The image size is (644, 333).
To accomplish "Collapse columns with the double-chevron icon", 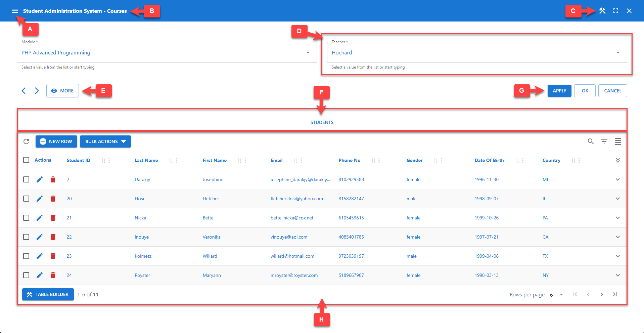I will tap(618, 160).
